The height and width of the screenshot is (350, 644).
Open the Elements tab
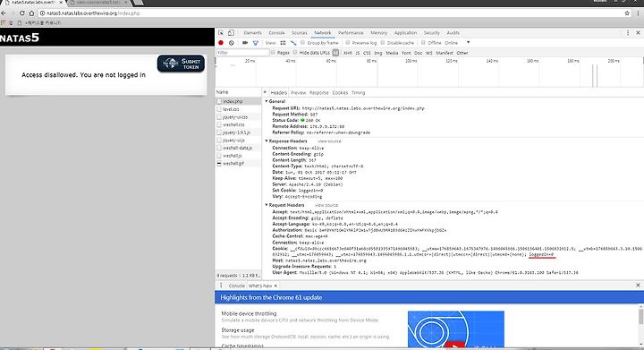coord(252,33)
